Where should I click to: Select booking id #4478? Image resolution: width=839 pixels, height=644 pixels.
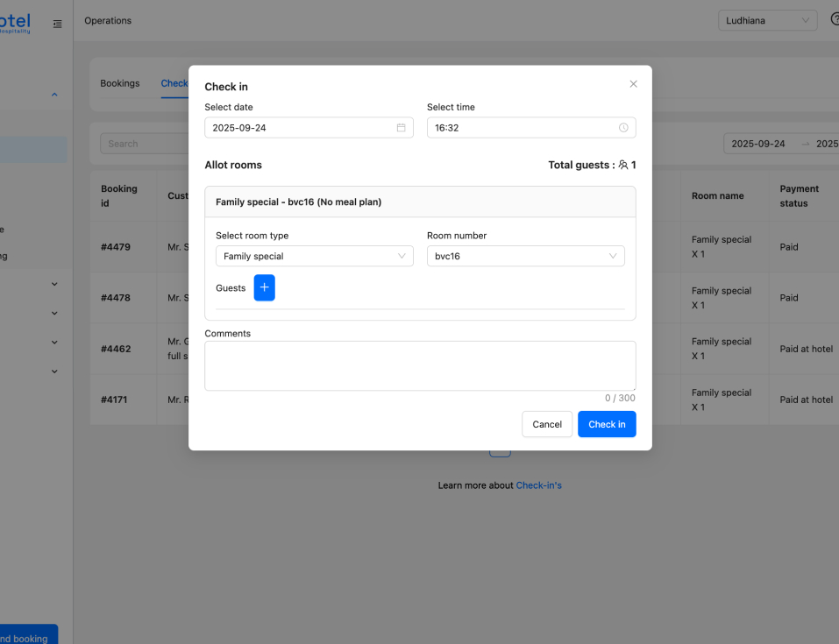pos(116,298)
